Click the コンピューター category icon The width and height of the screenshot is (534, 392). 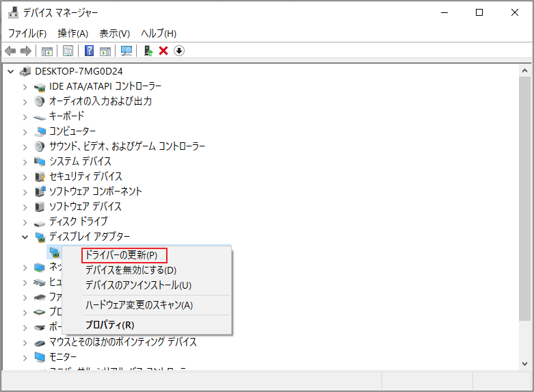pyautogui.click(x=40, y=131)
